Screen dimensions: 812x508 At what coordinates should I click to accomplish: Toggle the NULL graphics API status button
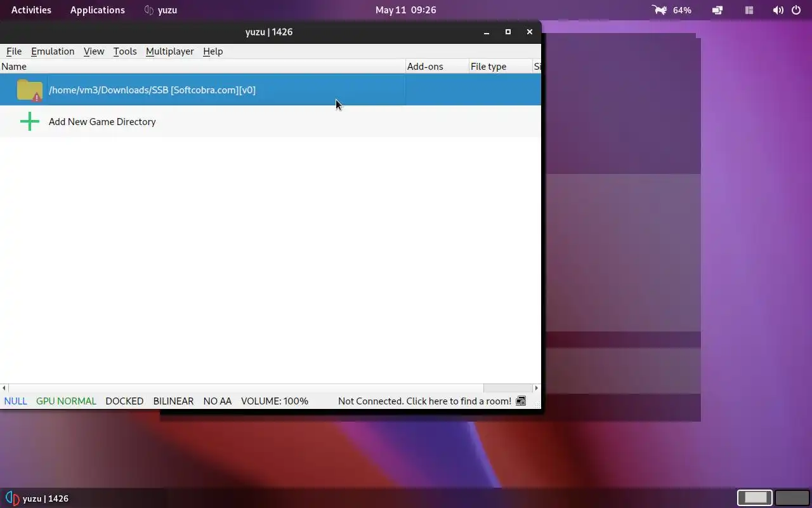16,401
